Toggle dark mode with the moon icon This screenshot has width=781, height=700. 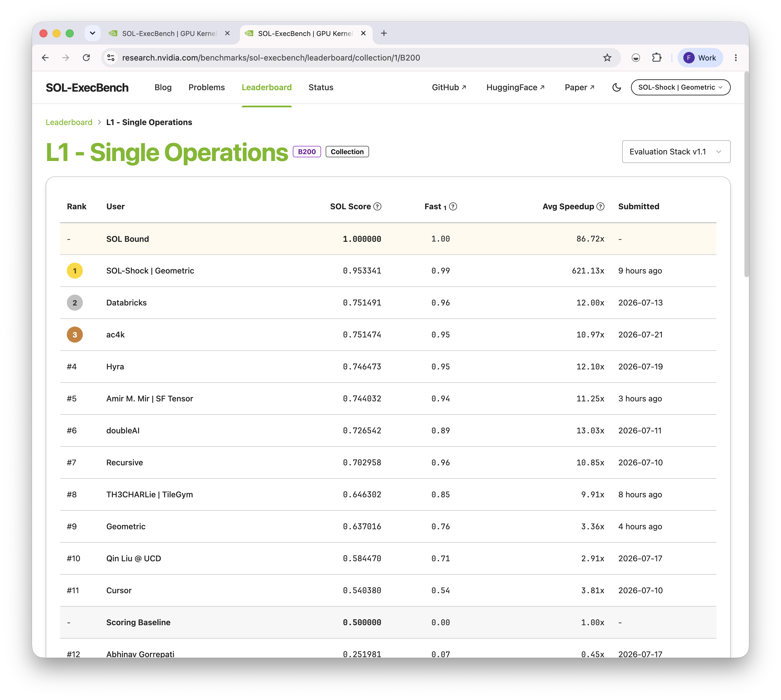coord(616,87)
